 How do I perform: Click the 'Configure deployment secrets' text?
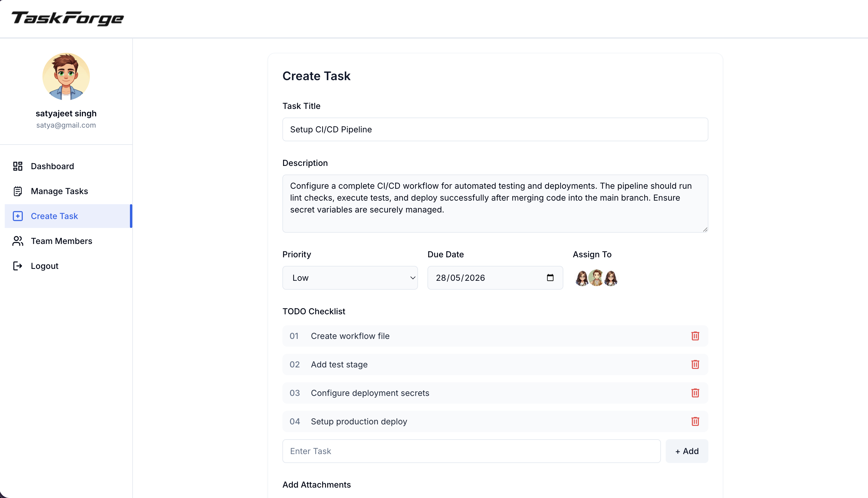click(370, 393)
